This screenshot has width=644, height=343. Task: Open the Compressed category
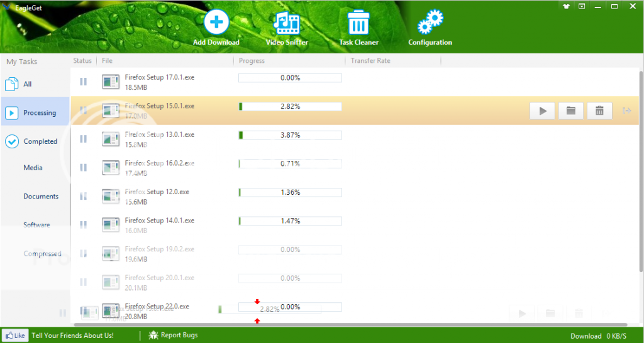point(42,254)
